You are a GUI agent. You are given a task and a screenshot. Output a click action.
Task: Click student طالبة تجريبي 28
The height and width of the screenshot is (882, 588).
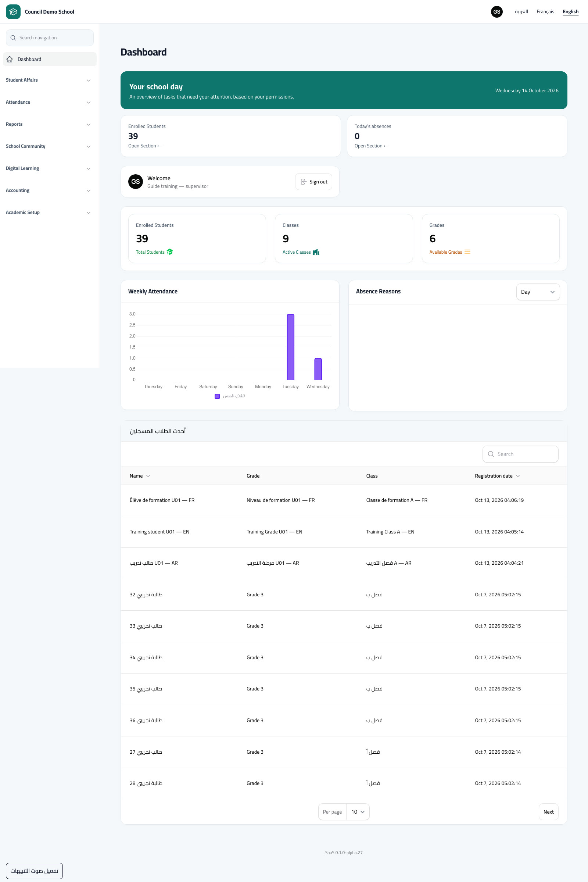point(146,783)
